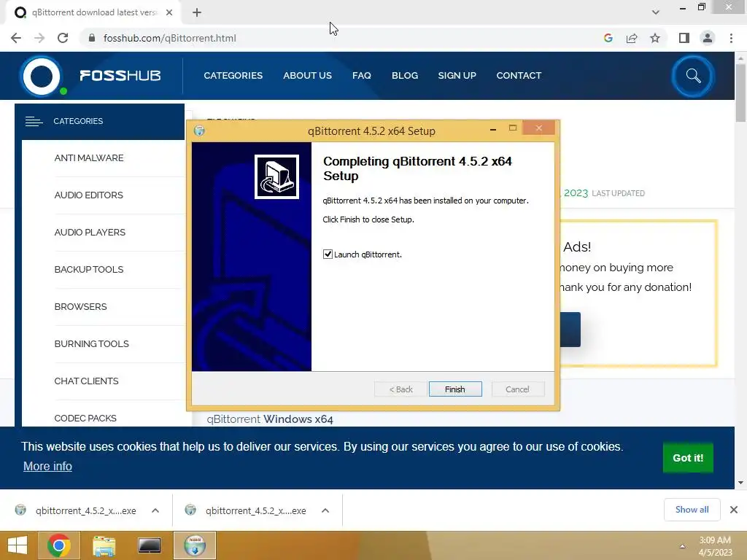The height and width of the screenshot is (560, 747).
Task: Reload the FossHub page
Action: [x=63, y=38]
